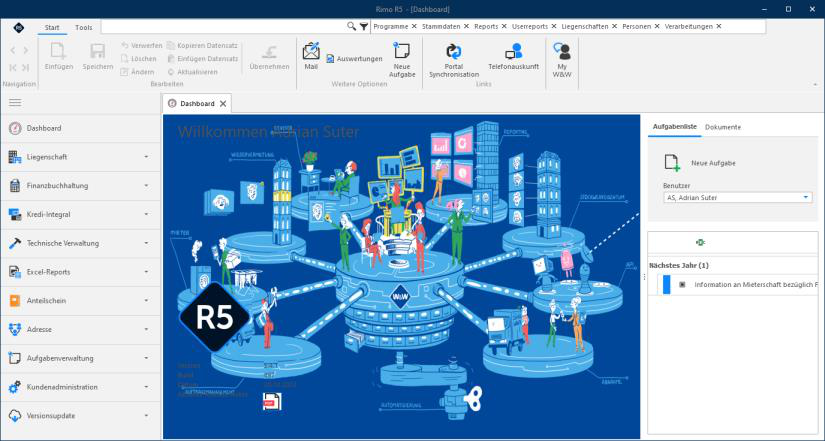
Task: Click Neue Aufgabe in Aufgabenliste panel
Action: coord(700,163)
